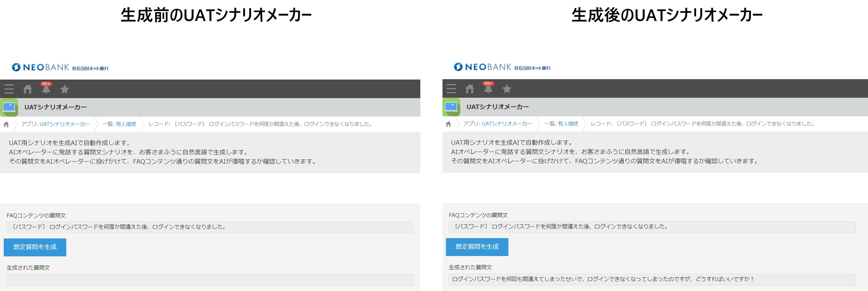The height and width of the screenshot is (291, 868).
Task: Click left NEOBANK logo
Action: click(x=60, y=67)
